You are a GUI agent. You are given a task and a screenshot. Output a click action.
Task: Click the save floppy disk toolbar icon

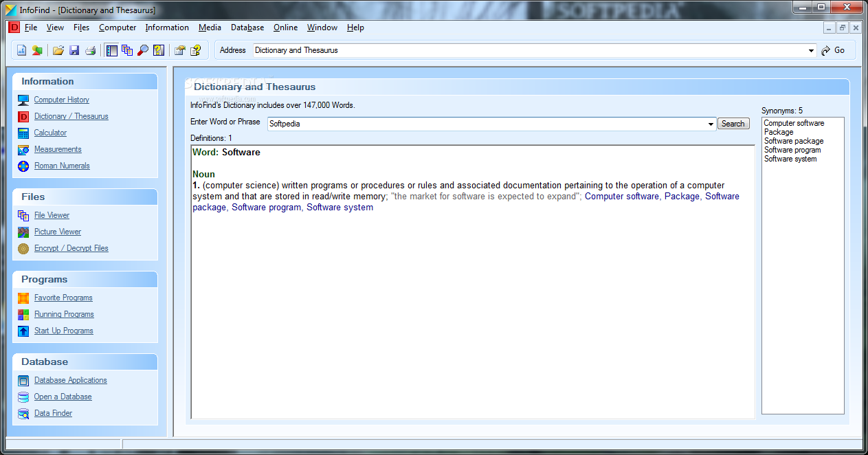tap(74, 50)
